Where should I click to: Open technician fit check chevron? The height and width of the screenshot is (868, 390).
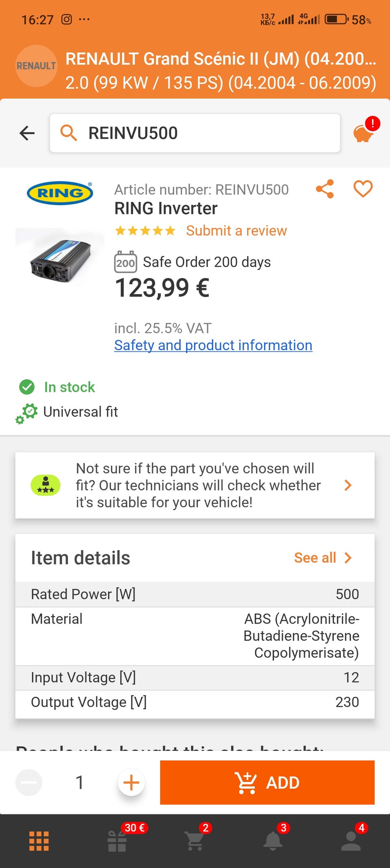click(348, 485)
